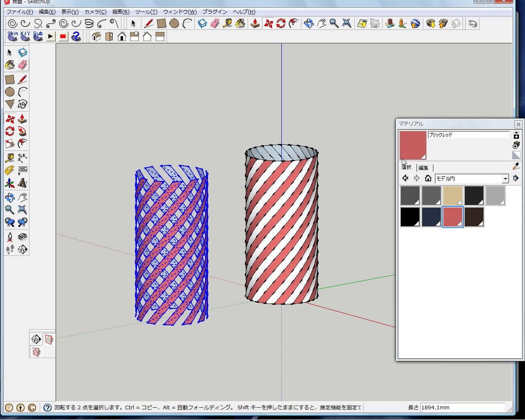Pick the Freehand drawing tool
Screen dimensions: 525x420
tap(22, 104)
